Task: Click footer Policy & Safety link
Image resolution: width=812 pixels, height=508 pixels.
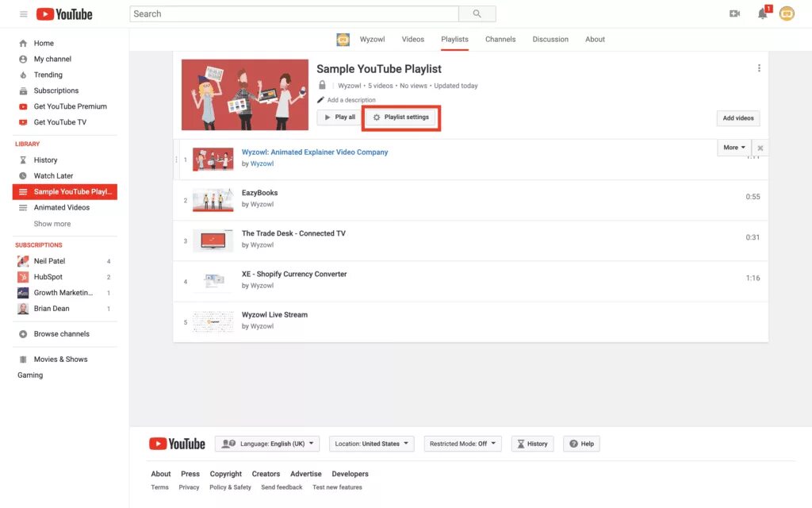Action: coord(230,487)
